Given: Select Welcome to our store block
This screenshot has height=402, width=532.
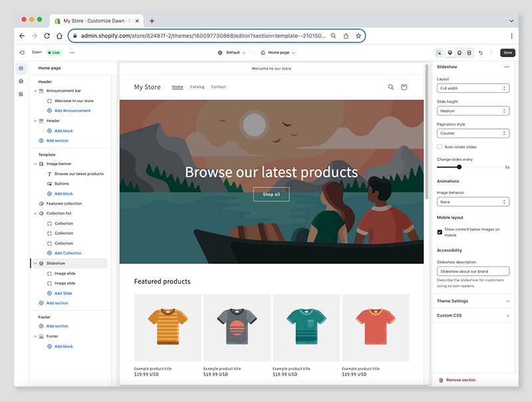Looking at the screenshot, I should (74, 101).
